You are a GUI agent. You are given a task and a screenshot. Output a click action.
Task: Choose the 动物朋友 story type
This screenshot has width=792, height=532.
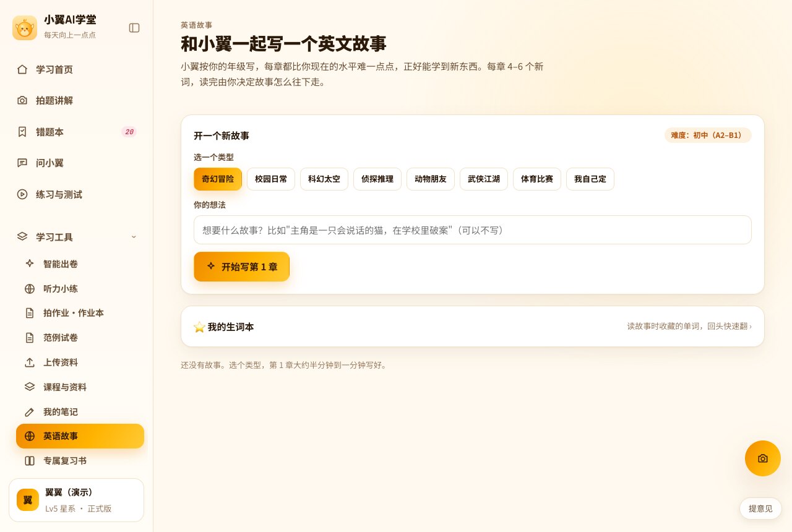click(431, 179)
